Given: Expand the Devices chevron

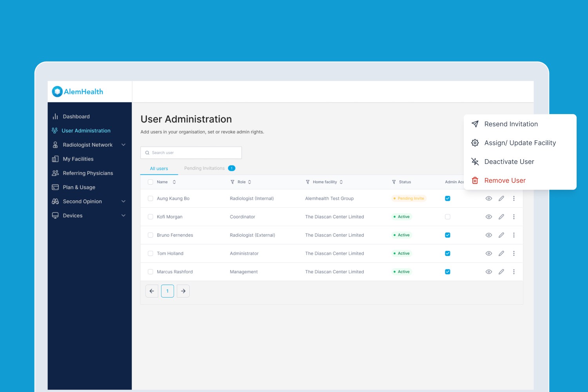Looking at the screenshot, I should point(123,216).
